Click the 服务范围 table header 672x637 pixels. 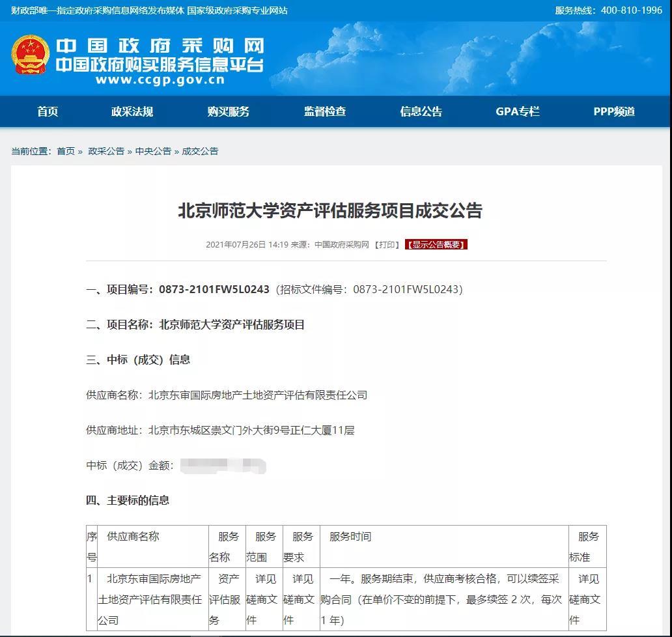click(x=264, y=546)
